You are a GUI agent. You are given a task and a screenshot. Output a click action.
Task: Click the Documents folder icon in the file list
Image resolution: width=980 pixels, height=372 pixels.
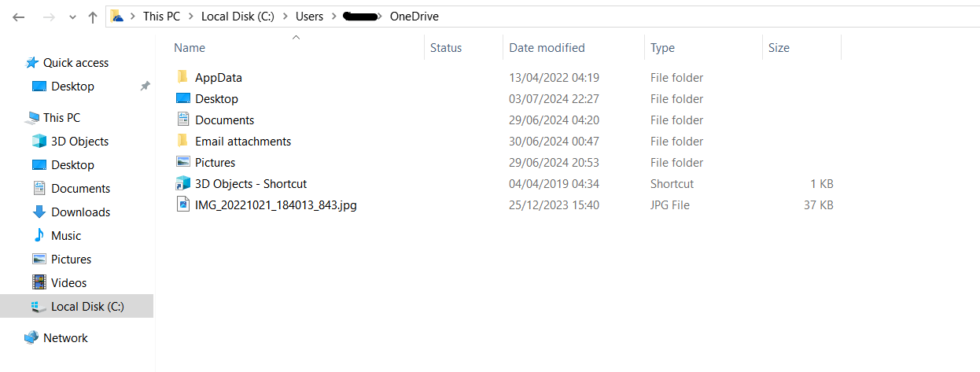[183, 120]
